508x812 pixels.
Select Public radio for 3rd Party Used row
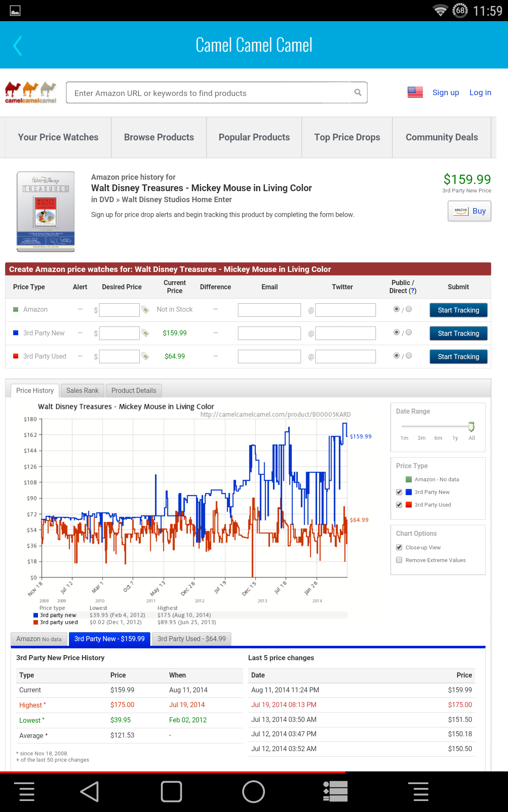[397, 356]
